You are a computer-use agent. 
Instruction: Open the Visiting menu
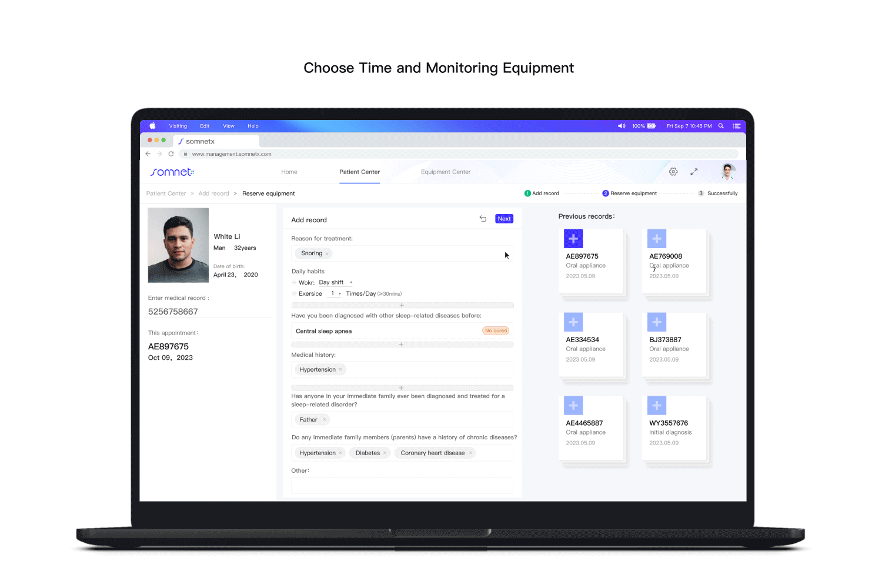coord(178,126)
